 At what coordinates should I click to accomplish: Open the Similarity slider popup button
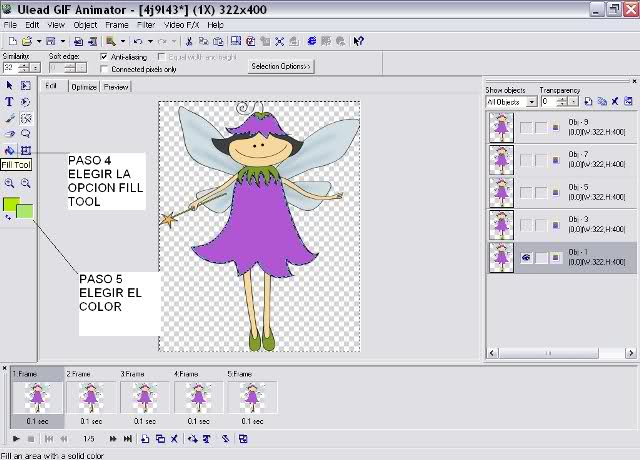tap(36, 68)
